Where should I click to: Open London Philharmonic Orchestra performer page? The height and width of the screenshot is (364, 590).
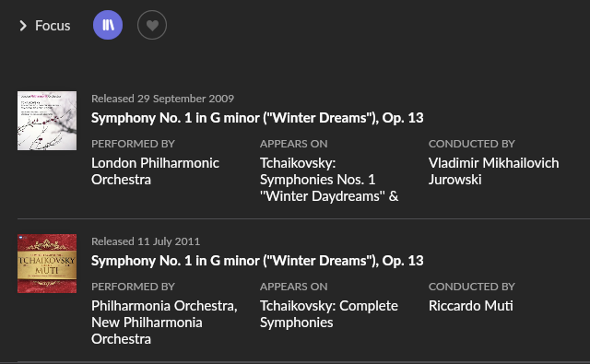coord(155,171)
